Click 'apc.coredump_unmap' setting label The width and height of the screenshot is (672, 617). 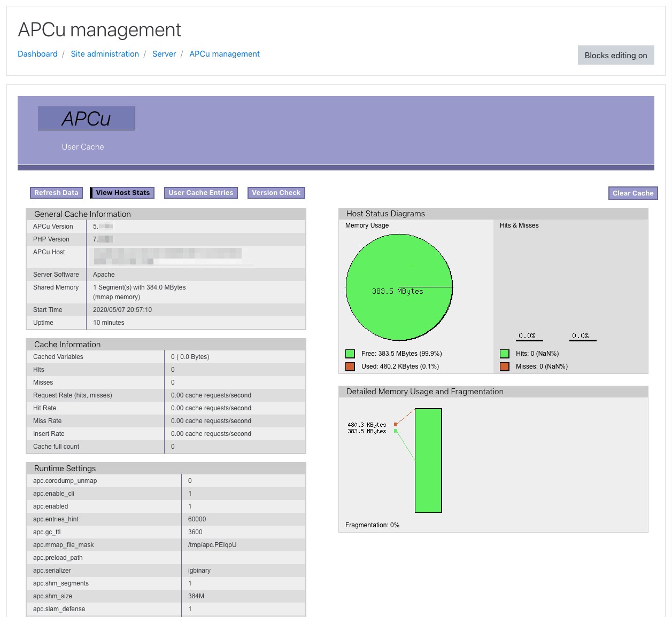[65, 481]
